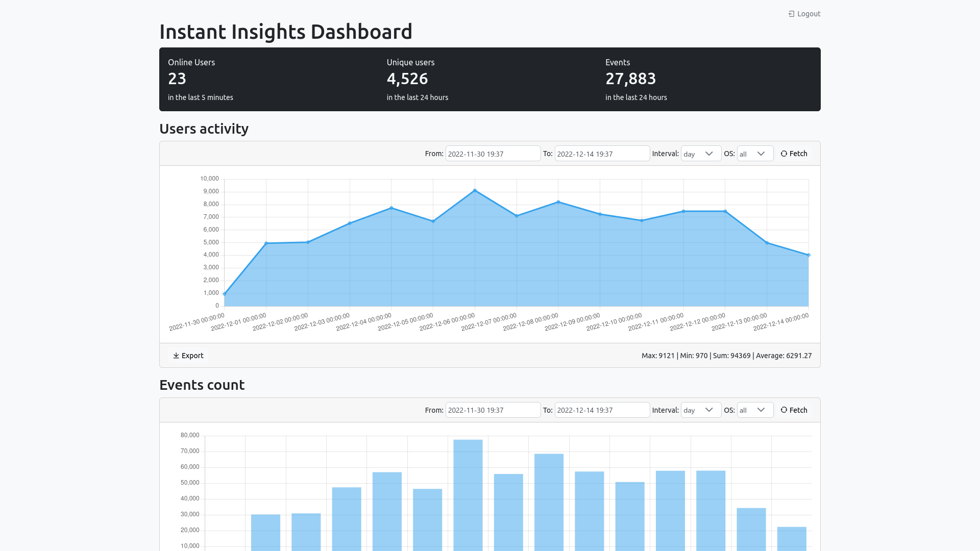Image resolution: width=980 pixels, height=551 pixels.
Task: Open OS dropdown in Users activity
Action: (755, 154)
